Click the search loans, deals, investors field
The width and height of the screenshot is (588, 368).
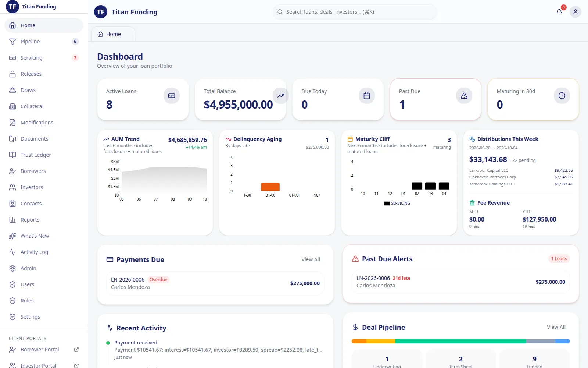tap(355, 12)
